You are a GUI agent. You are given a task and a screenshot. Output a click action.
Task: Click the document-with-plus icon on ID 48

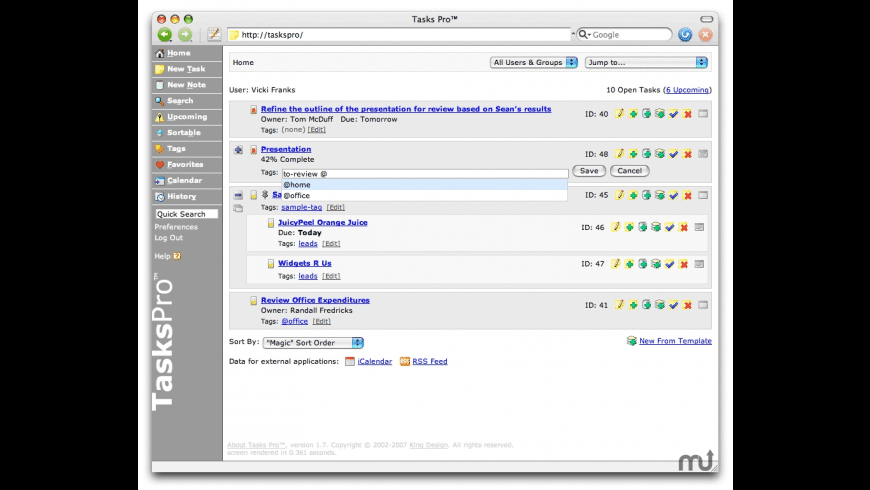tap(646, 154)
